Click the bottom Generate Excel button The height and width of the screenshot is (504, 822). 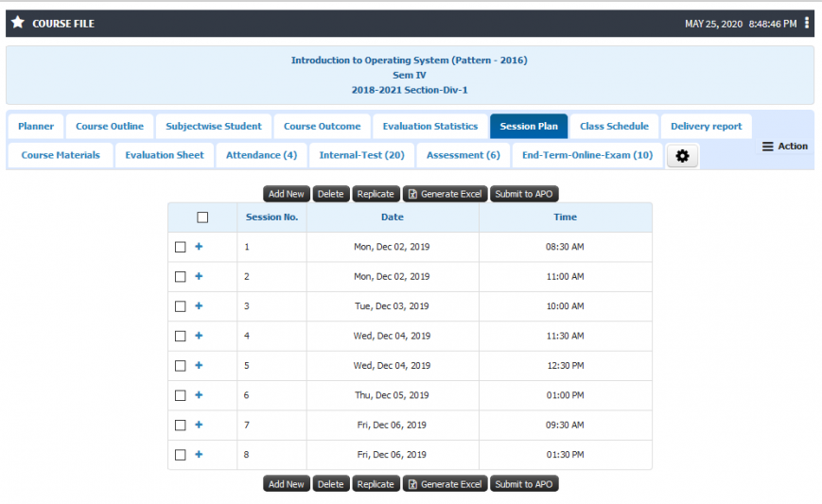(x=446, y=484)
